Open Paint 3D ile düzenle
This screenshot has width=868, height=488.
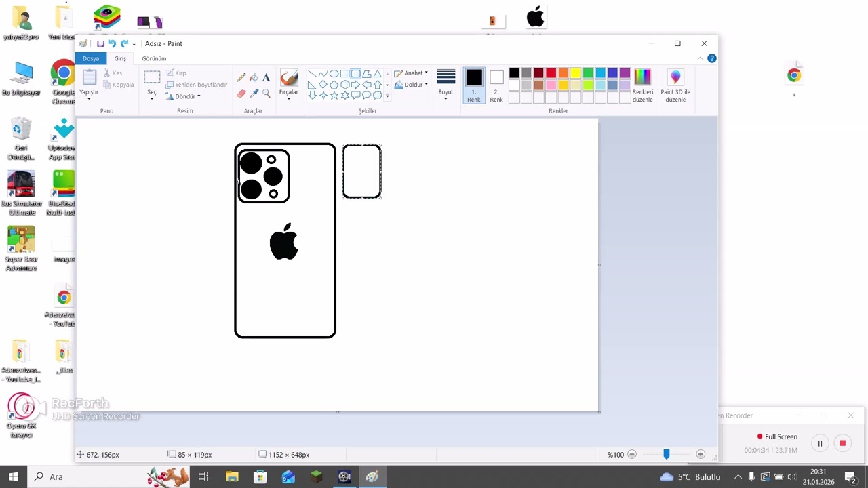click(x=675, y=85)
